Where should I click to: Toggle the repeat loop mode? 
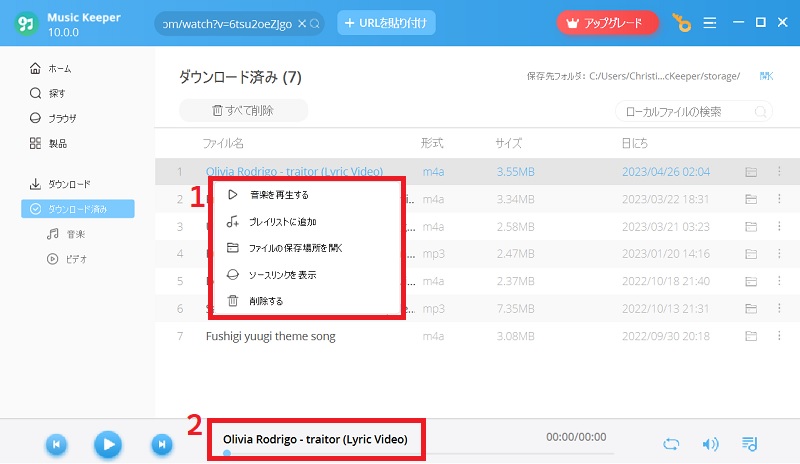tap(671, 444)
